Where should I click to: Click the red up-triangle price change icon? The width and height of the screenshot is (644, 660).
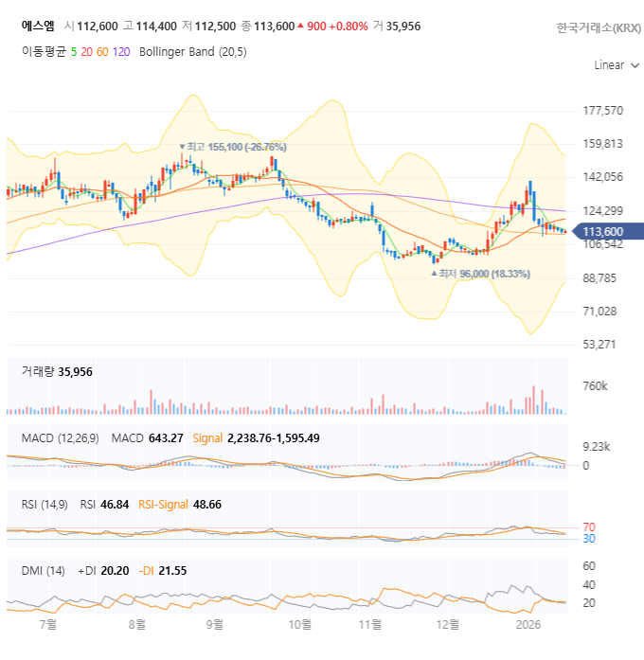tap(300, 26)
